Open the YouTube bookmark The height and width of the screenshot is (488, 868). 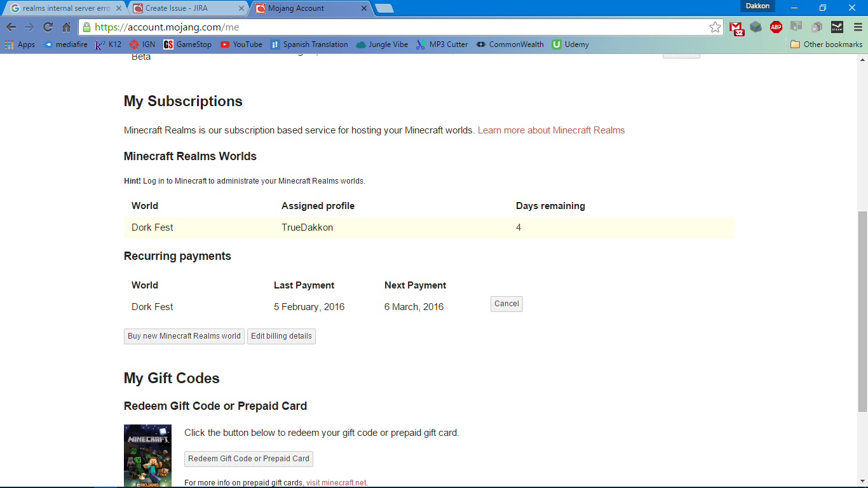coord(241,44)
